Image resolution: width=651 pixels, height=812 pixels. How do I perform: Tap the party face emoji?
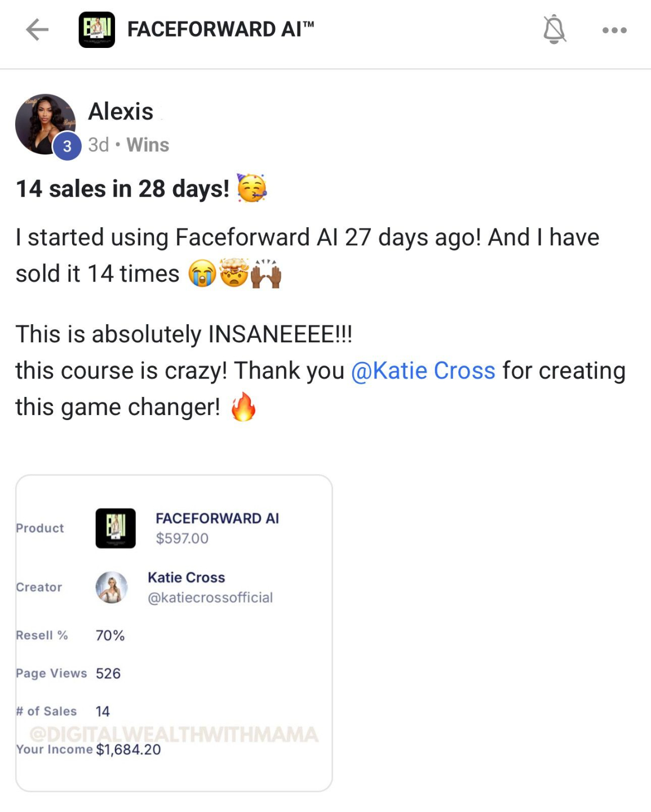coord(252,188)
